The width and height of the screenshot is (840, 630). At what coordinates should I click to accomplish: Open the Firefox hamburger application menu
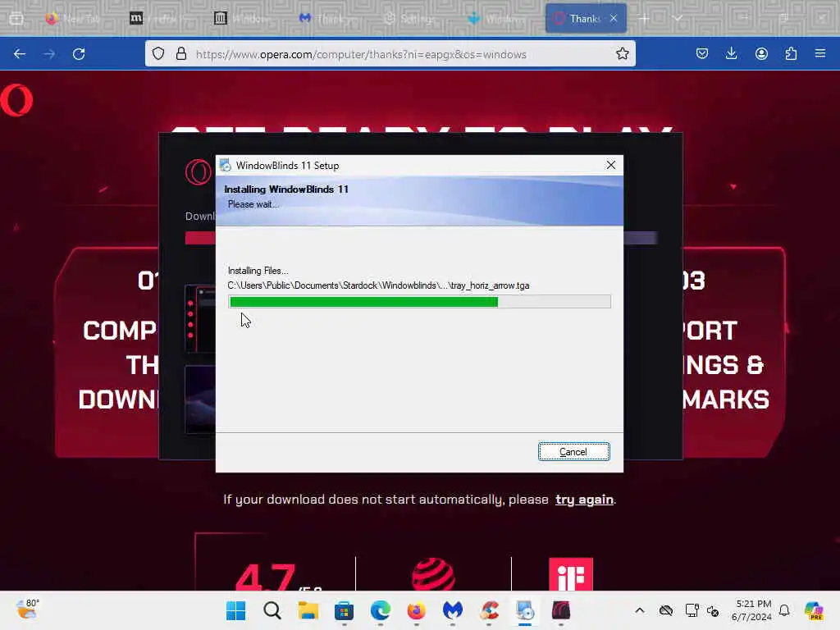click(820, 53)
